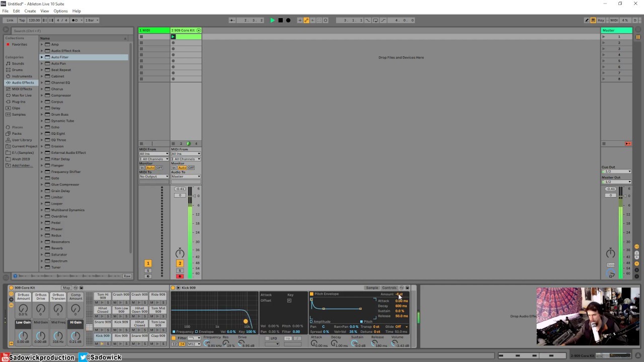The height and width of the screenshot is (362, 644).
Task: Click the Session Record circle button
Action: [325, 20]
